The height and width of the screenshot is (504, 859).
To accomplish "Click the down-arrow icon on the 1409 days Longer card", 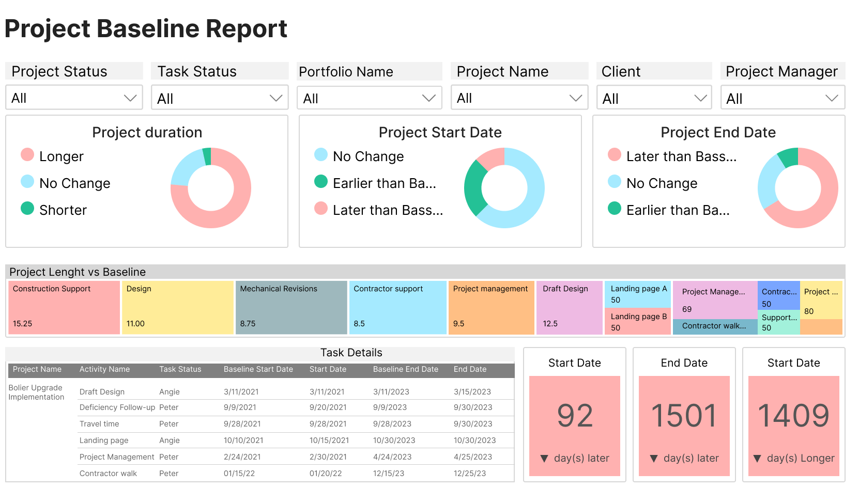I will tap(757, 458).
